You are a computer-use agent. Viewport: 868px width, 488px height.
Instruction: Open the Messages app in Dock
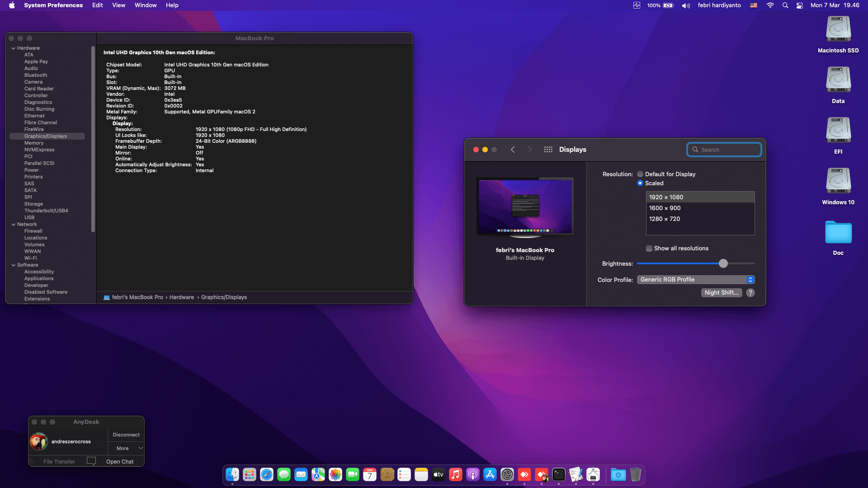(x=284, y=474)
